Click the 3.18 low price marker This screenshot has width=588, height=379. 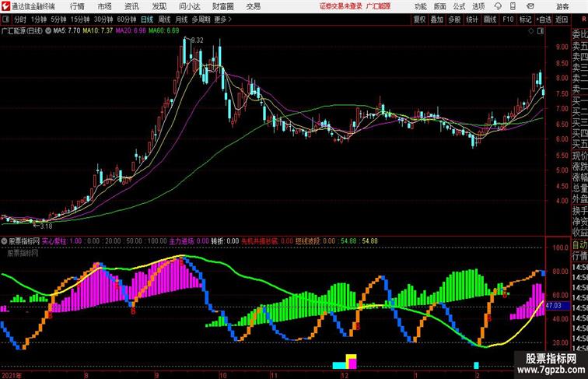(46, 226)
